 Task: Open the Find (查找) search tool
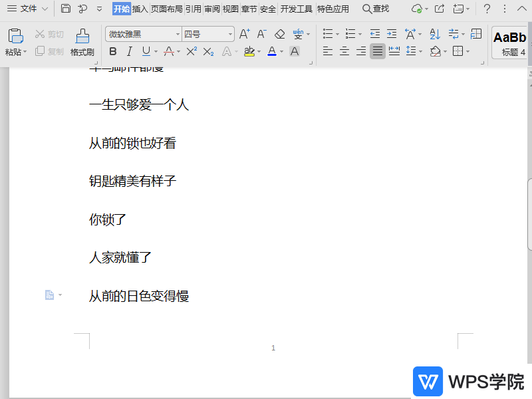pos(376,9)
